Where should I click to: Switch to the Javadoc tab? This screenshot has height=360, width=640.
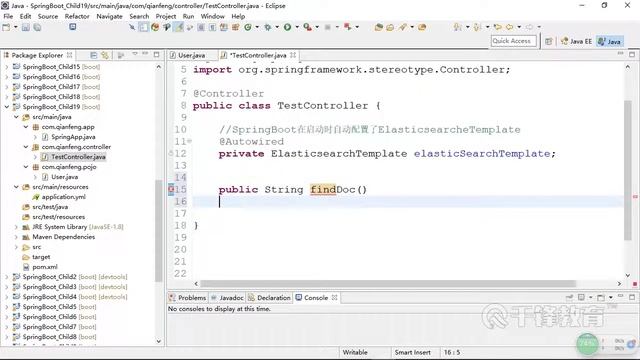coord(227,298)
